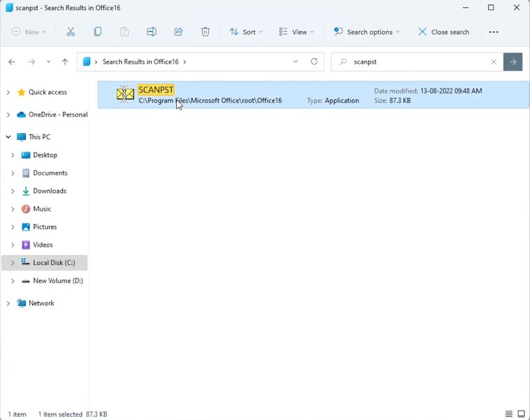Click the Music note icon
Viewport: 530px width, 420px height.
(x=26, y=209)
